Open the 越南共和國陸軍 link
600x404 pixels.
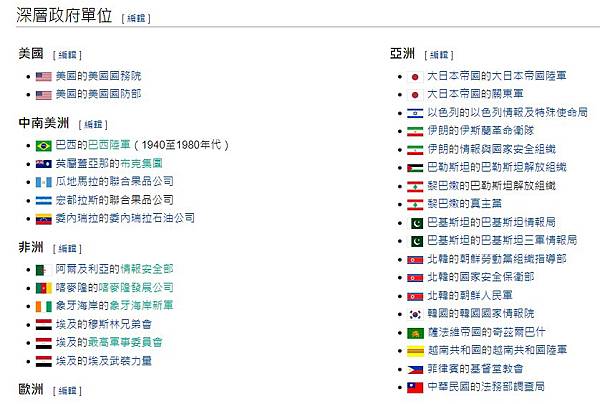point(529,350)
